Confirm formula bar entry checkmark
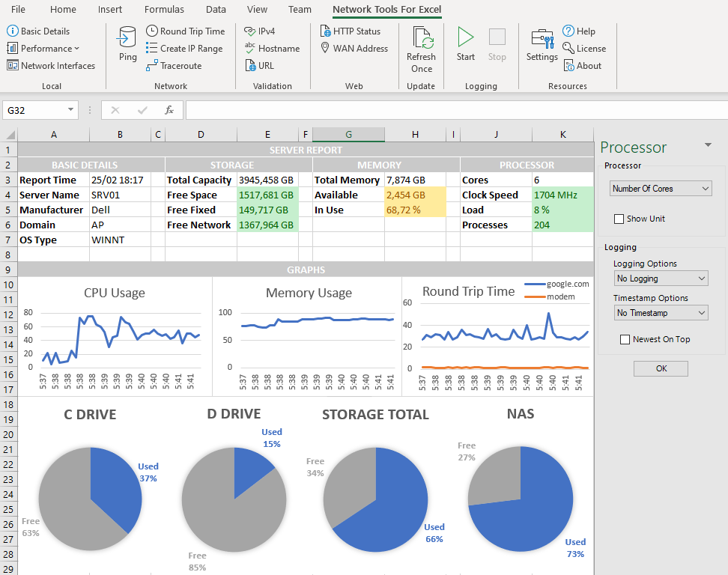Viewport: 728px width, 575px height. pos(142,110)
